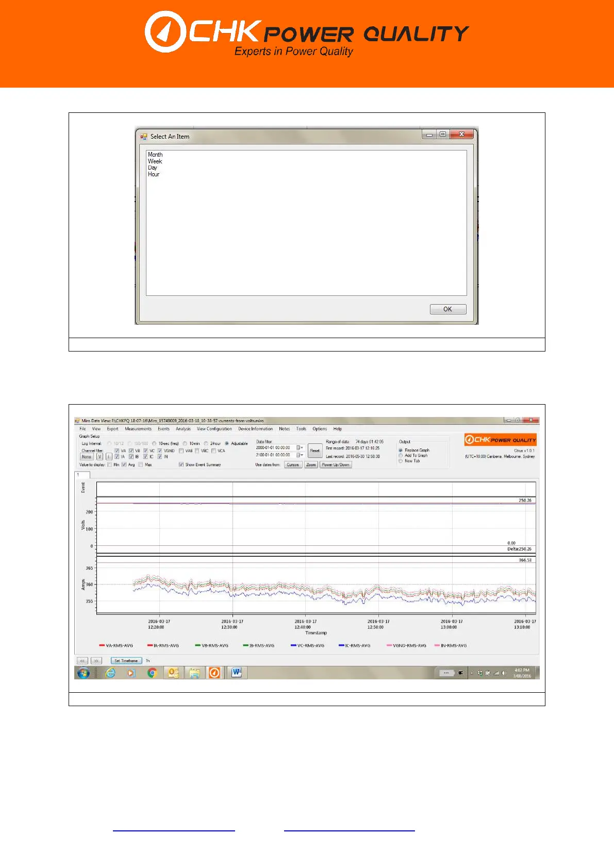The width and height of the screenshot is (614, 868).
Task: Toggle the VC channel checkbox
Action: [146, 450]
